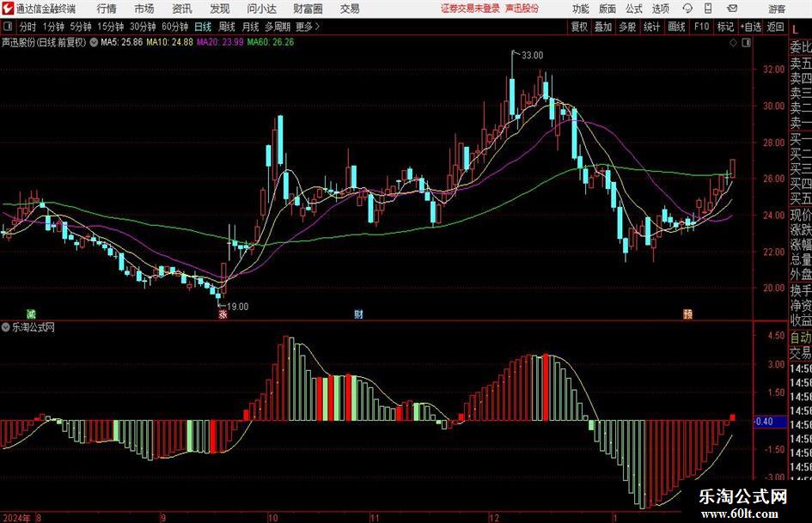
Task: Click the 乐淘公式网 indicator name
Action: 34,327
